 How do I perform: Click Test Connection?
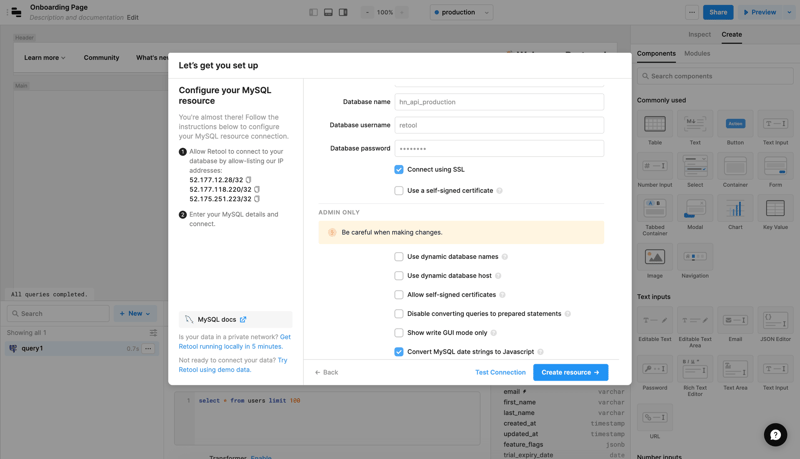500,372
